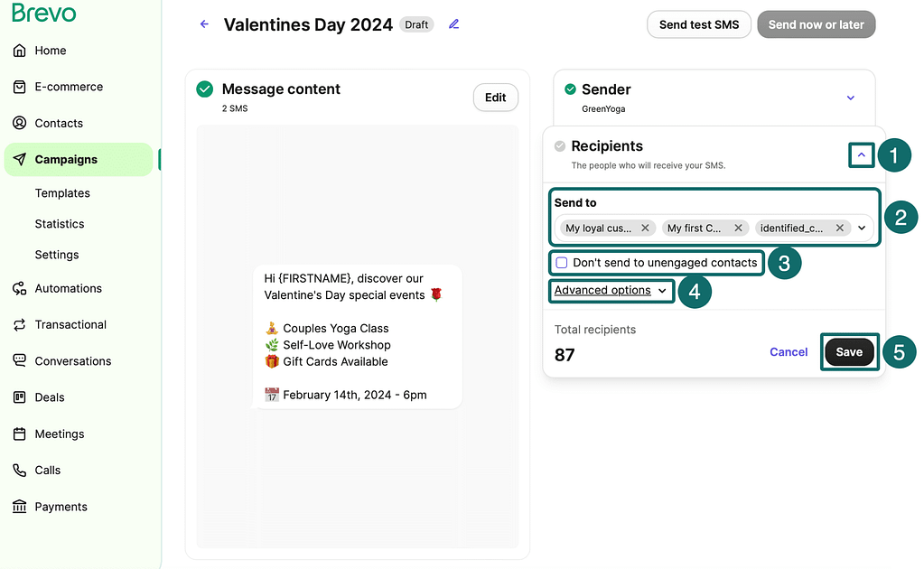Expand Advanced options

[611, 290]
